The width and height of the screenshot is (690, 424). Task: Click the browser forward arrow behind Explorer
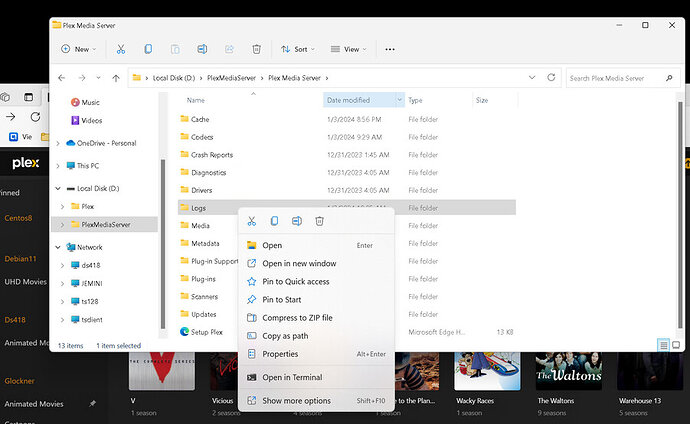tap(11, 117)
